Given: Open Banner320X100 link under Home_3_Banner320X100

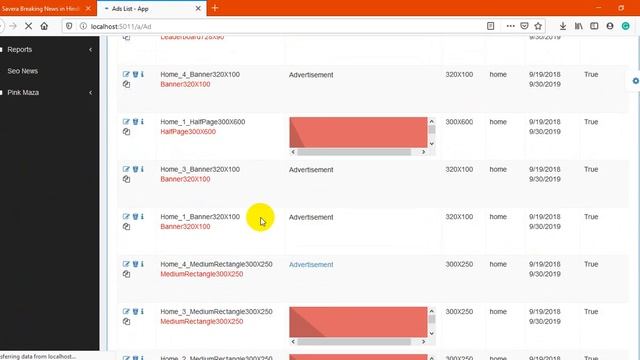Looking at the screenshot, I should tap(185, 179).
